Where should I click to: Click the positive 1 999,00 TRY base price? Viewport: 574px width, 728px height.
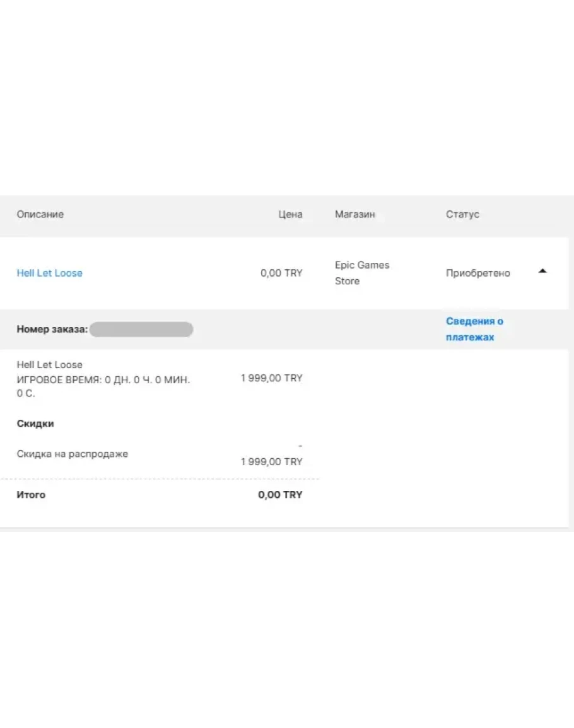(x=271, y=378)
